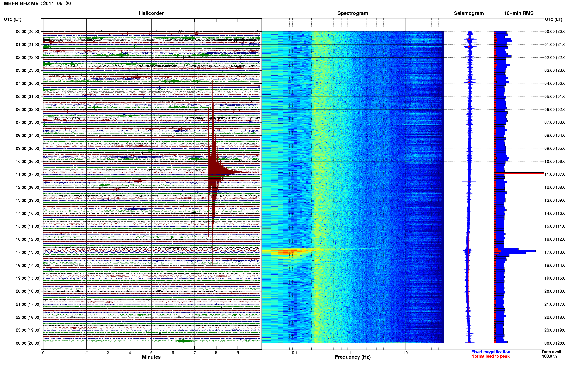
Task: Click the left time label '22:00 (18:00)'
Action: click(x=28, y=317)
